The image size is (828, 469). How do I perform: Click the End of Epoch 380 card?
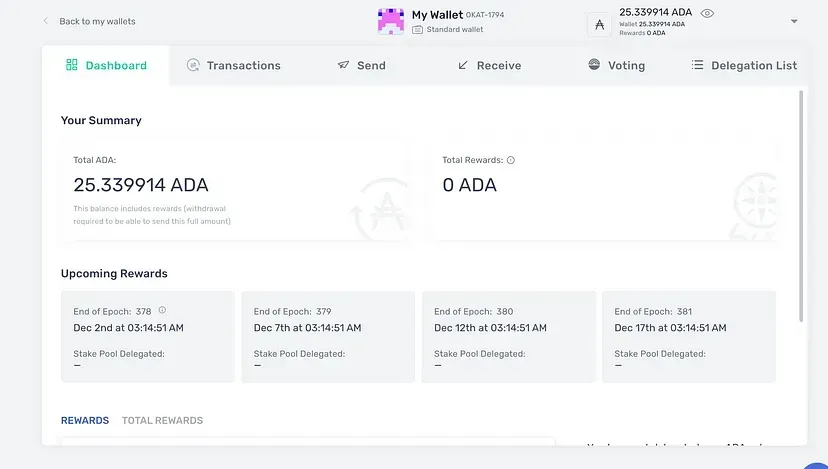point(509,336)
